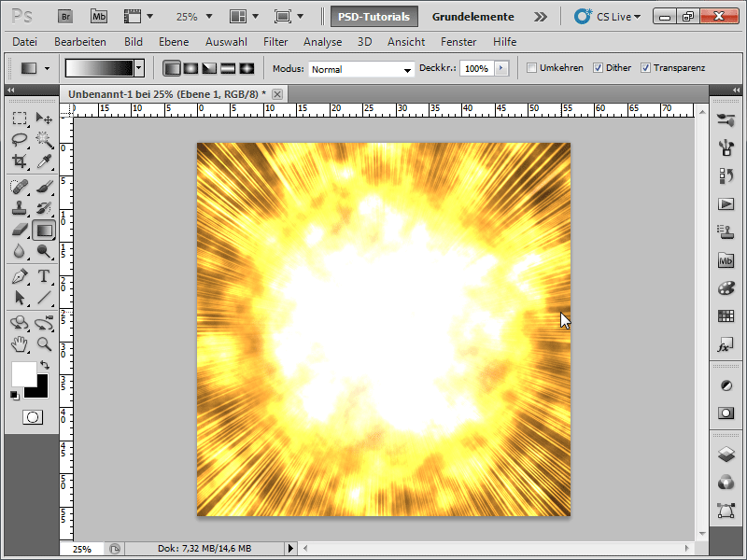Open the Bearbeiten menu
Image resolution: width=747 pixels, height=560 pixels.
pyautogui.click(x=80, y=42)
